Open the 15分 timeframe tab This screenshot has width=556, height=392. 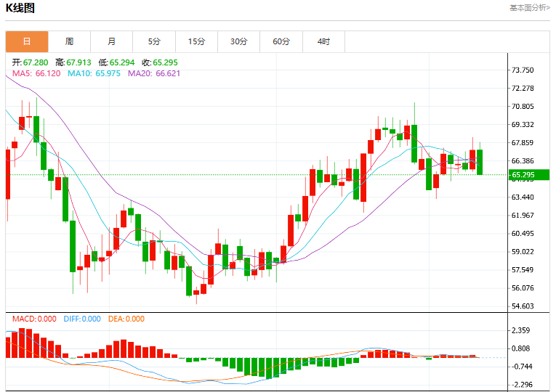(196, 41)
